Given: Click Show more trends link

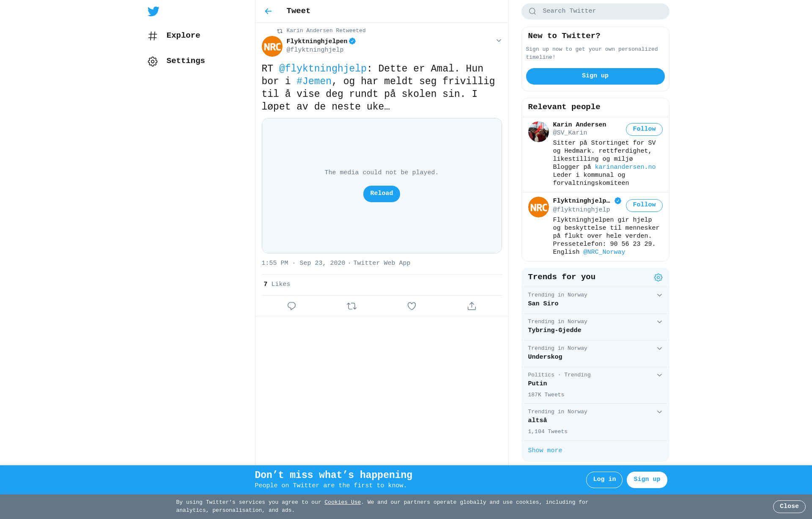Looking at the screenshot, I should coord(545,450).
